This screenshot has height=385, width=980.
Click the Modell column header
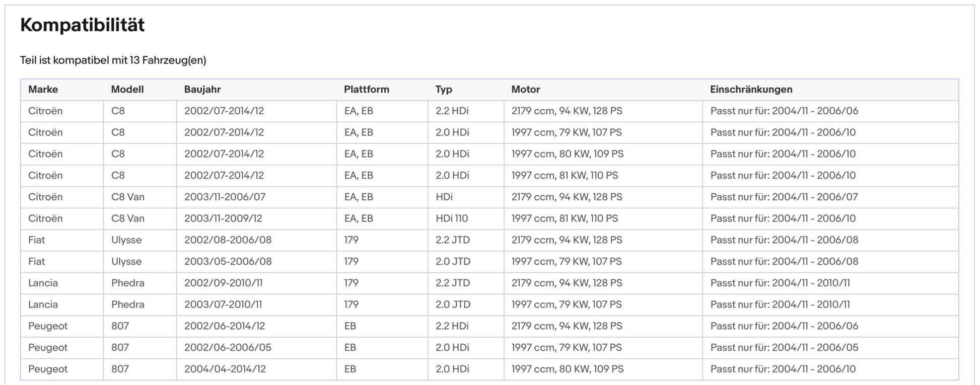(x=127, y=90)
